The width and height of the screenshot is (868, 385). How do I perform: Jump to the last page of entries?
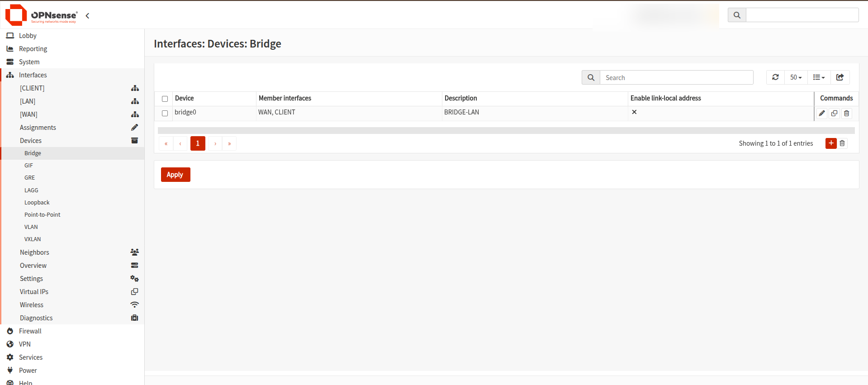[x=229, y=143]
